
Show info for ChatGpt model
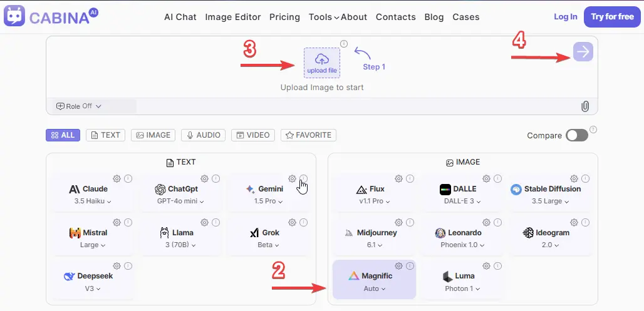[x=216, y=178]
